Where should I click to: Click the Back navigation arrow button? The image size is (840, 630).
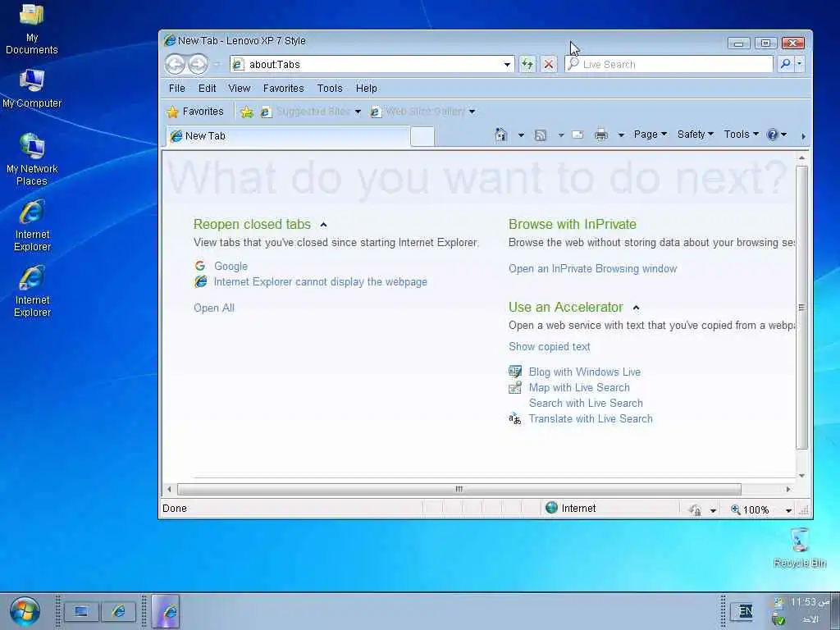[175, 64]
